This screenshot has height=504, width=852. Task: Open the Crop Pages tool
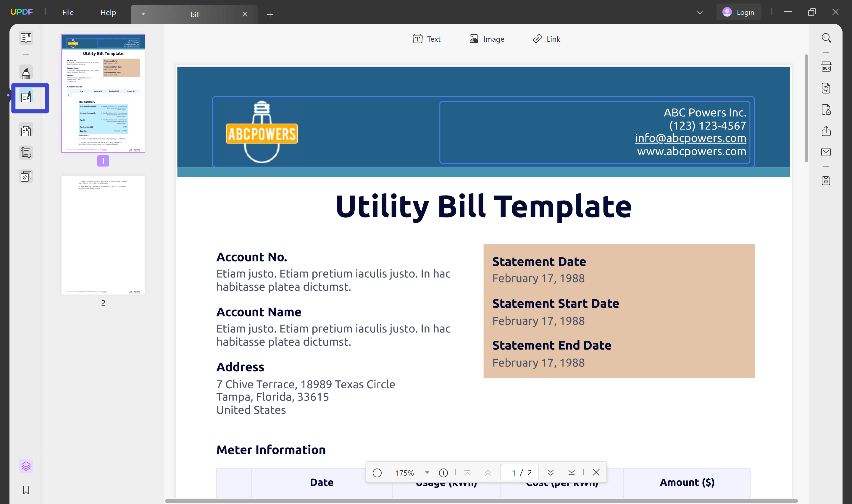(x=26, y=153)
